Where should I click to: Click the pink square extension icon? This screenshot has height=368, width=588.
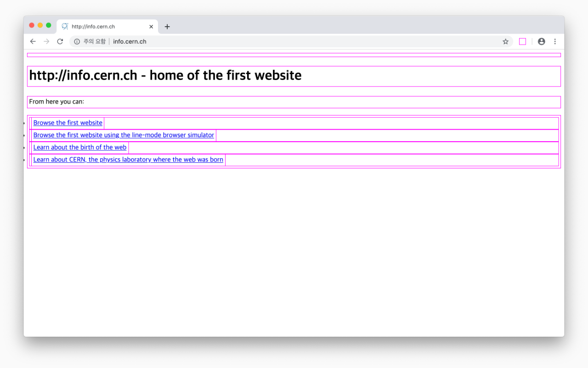point(522,41)
